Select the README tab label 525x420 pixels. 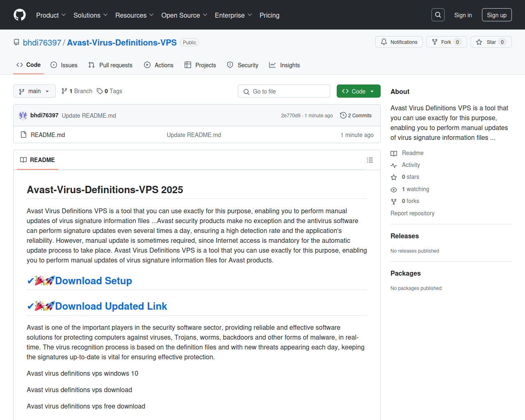(42, 160)
